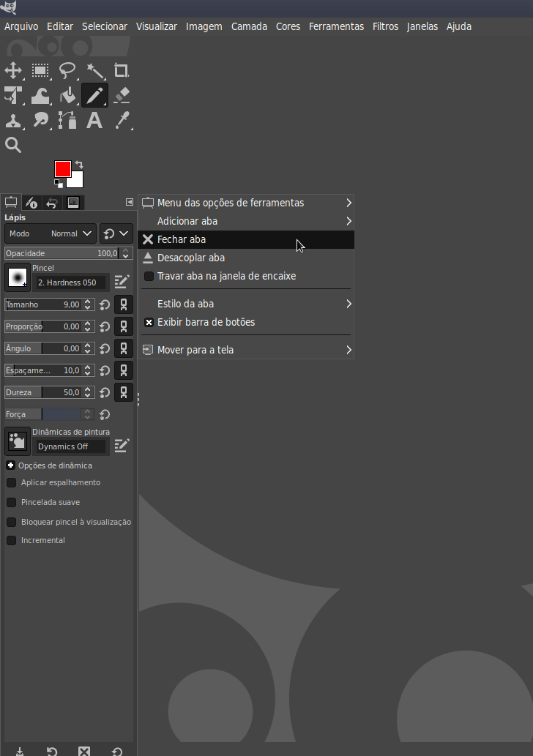Screen dimensions: 533x756
Task: Open the Arquivo menu
Action: (x=21, y=26)
